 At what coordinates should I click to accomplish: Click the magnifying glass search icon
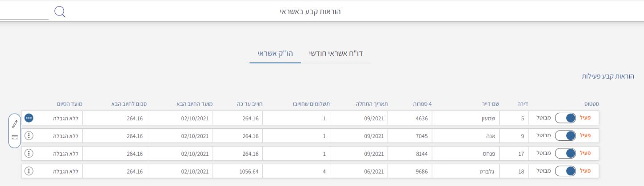(x=59, y=12)
